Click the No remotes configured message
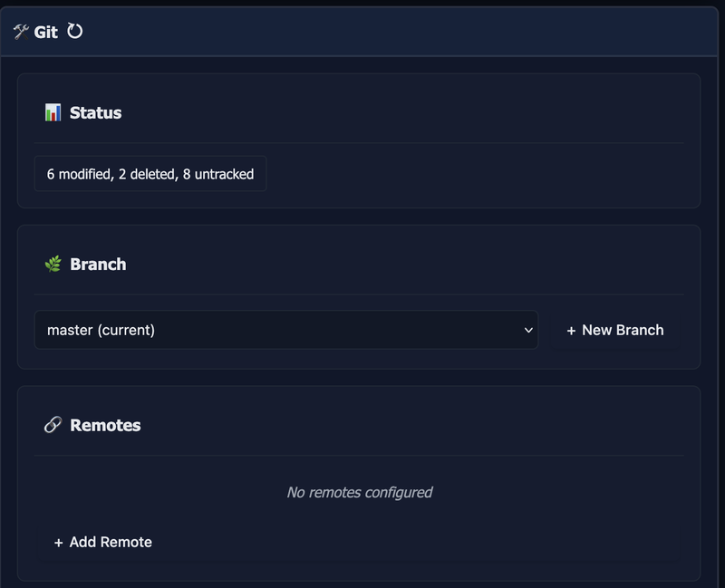 360,492
